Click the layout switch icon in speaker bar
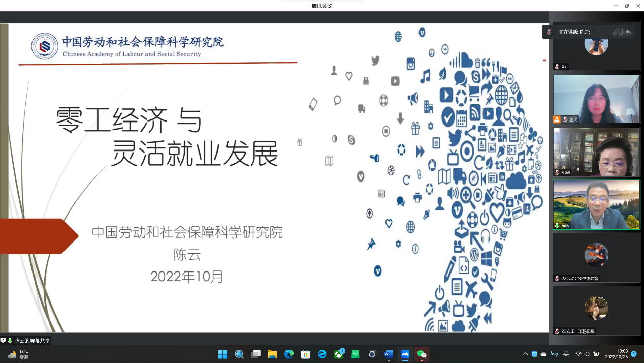The height and width of the screenshot is (363, 644). tap(617, 32)
